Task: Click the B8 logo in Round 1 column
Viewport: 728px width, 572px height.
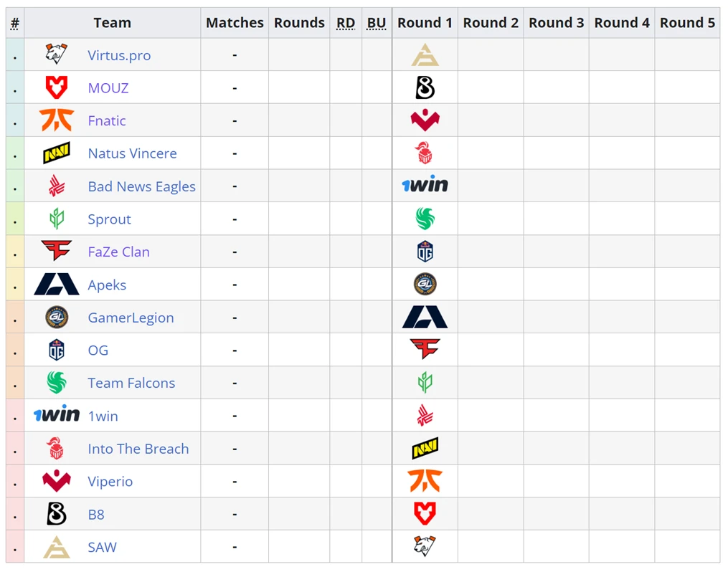Action: tap(425, 87)
